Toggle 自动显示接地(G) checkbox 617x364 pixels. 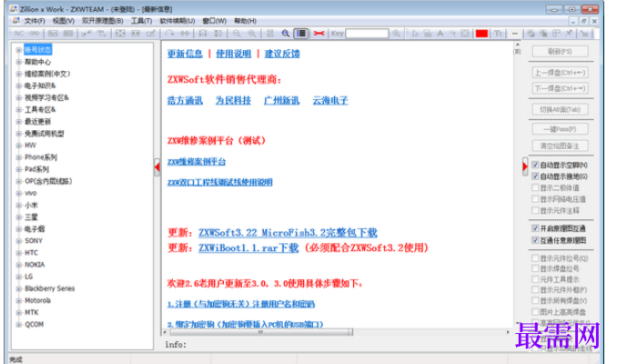[x=535, y=176]
